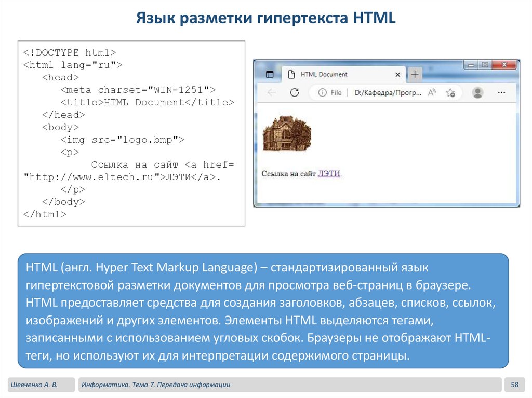Click the building logo image
Viewport: 532px width, 398px height.
(287, 133)
